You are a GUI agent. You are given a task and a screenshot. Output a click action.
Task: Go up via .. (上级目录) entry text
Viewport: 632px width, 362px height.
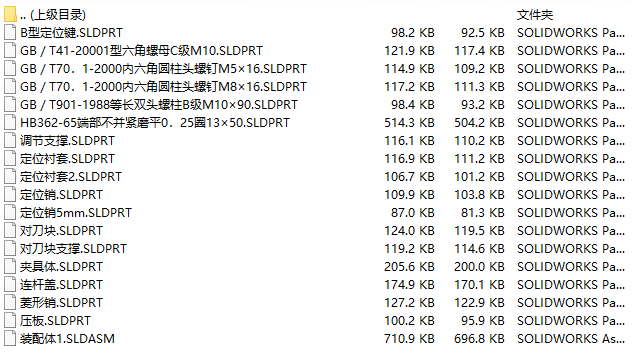point(53,15)
